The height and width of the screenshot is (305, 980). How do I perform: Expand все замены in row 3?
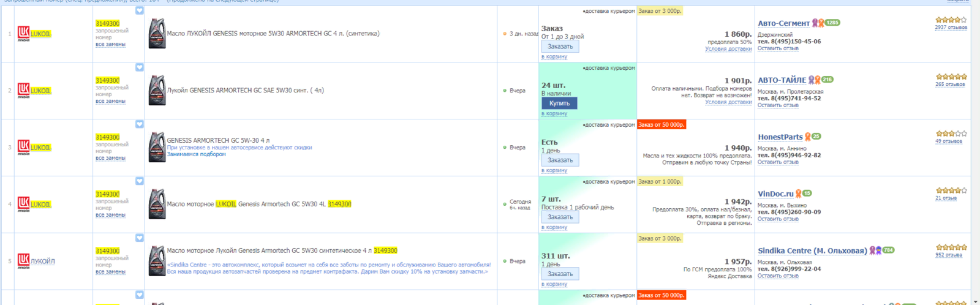[110, 159]
